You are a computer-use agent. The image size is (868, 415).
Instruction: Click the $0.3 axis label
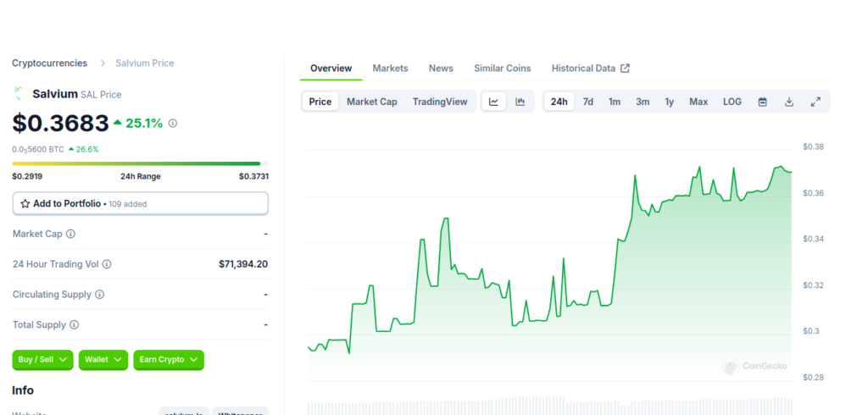click(x=811, y=331)
